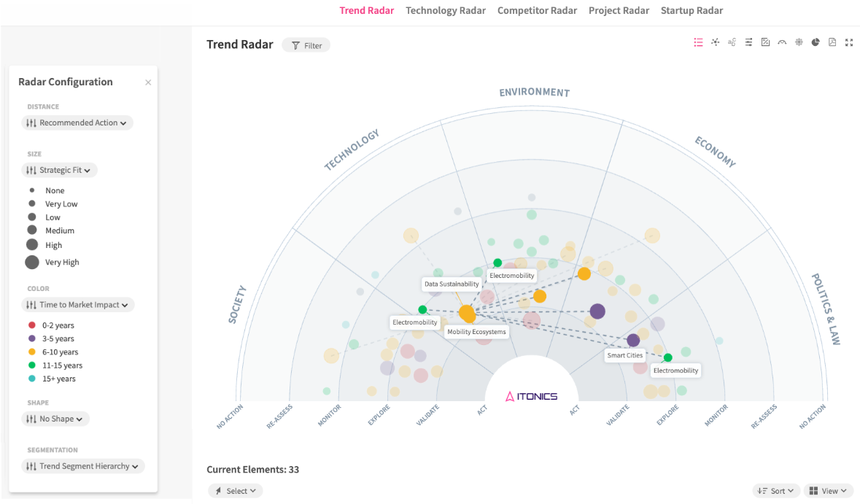
Task: Select the Smart Cities radar bubble label
Action: coord(625,355)
